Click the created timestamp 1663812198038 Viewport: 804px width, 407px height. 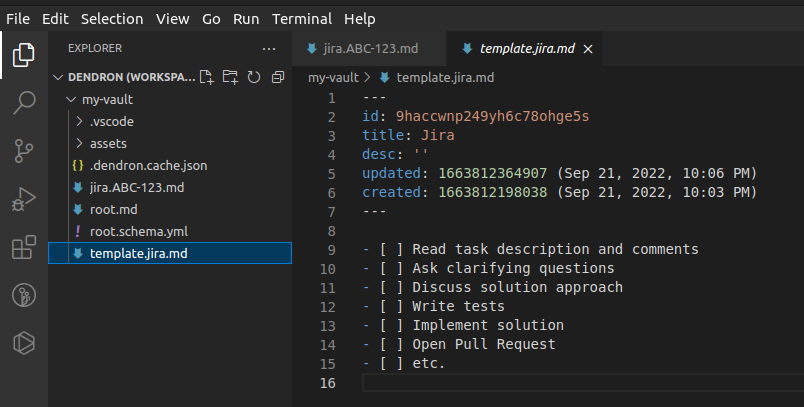493,192
